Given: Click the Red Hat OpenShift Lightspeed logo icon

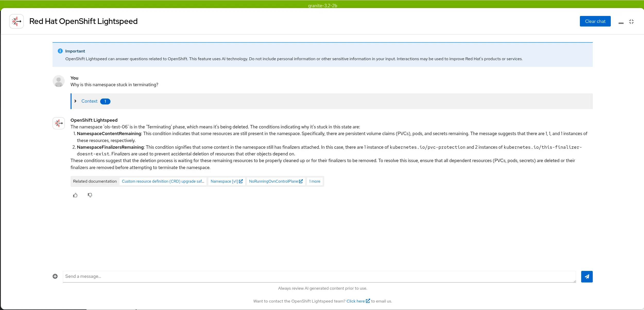Looking at the screenshot, I should [16, 21].
